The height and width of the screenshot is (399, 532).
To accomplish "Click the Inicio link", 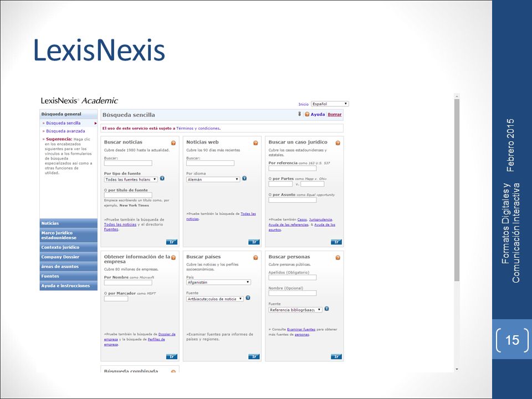I will tap(303, 104).
